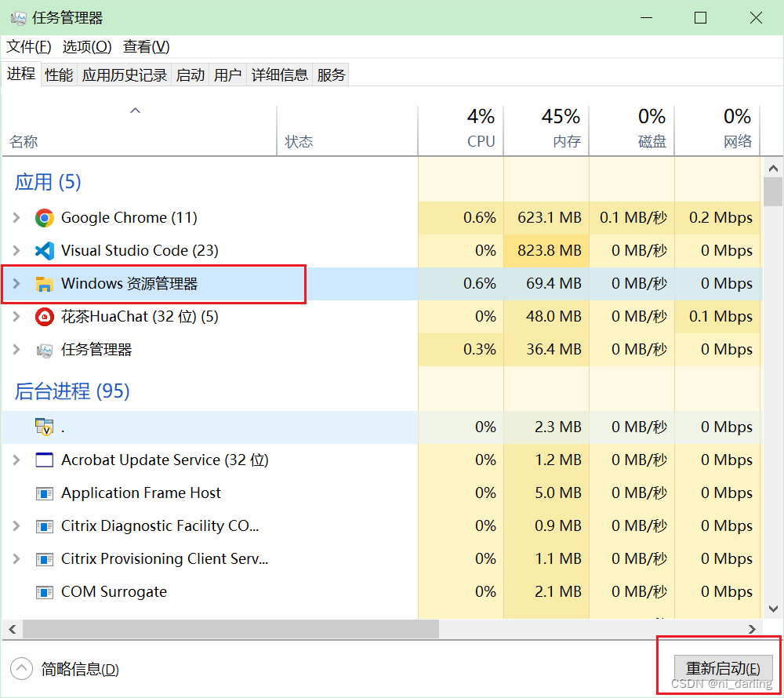Click the Citrix Diagnostic Facility icon
This screenshot has height=698, width=784.
tap(45, 526)
